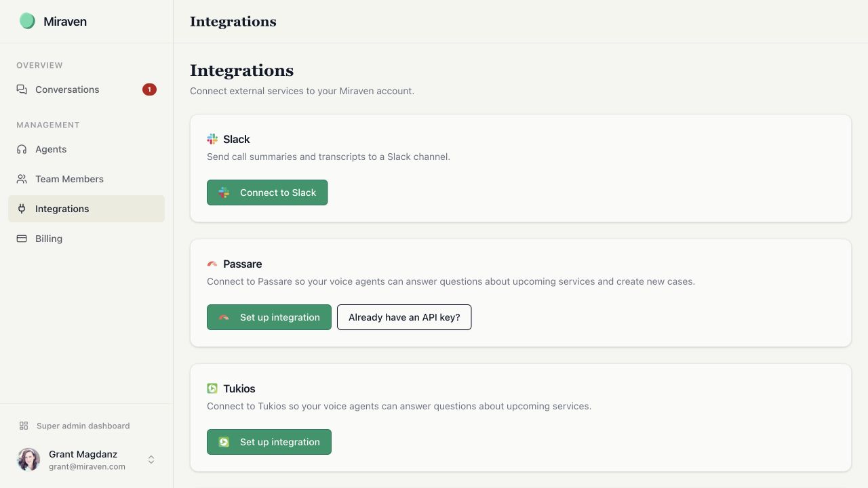
Task: Open the Super admin dashboard link
Action: click(86, 426)
